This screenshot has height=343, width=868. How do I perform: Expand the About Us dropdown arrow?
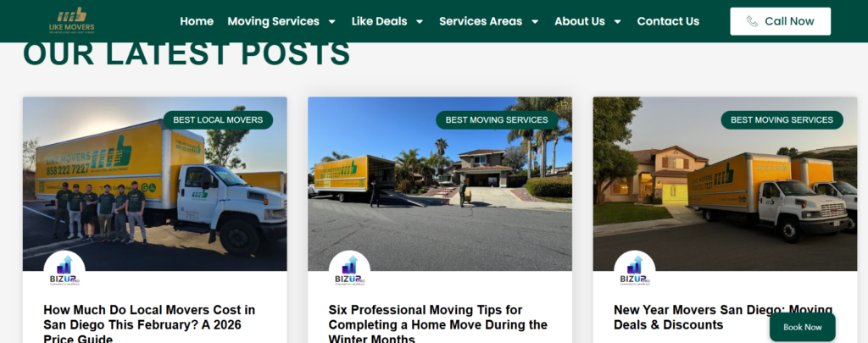tap(618, 21)
